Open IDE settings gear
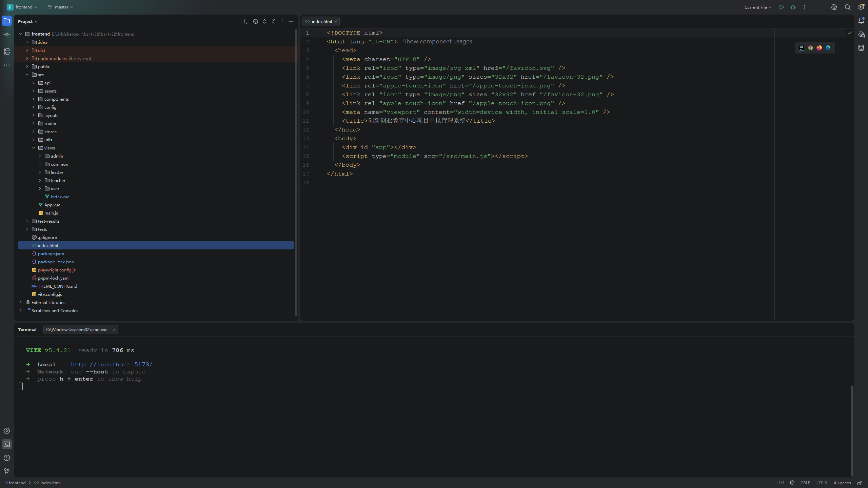This screenshot has width=868, height=488. click(x=861, y=7)
